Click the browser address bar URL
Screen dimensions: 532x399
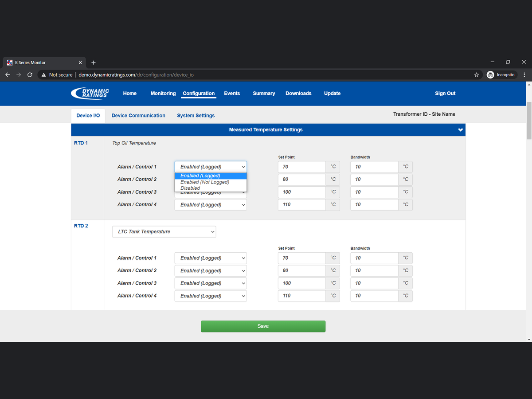(136, 75)
